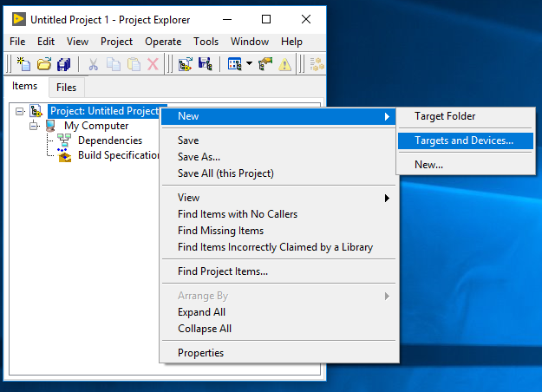This screenshot has width=542, height=392.
Task: Click the Copy toolbar icon
Action: pyautogui.click(x=114, y=64)
